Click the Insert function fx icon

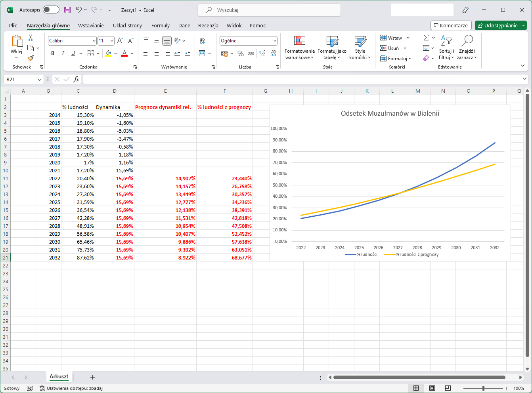tap(77, 79)
